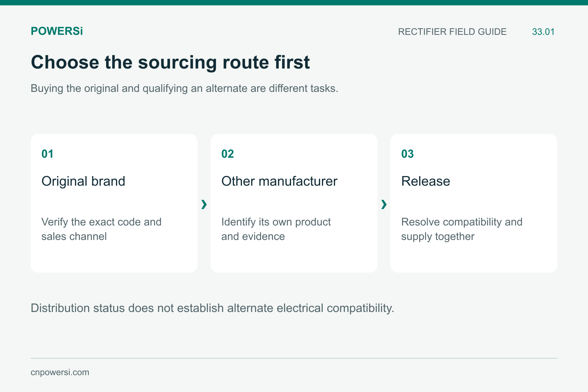Click step number 02
This screenshot has width=588, height=392.
point(227,154)
